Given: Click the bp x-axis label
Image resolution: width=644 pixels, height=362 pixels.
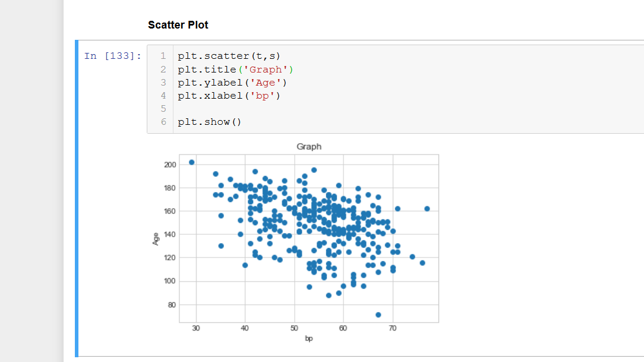Looking at the screenshot, I should [308, 338].
